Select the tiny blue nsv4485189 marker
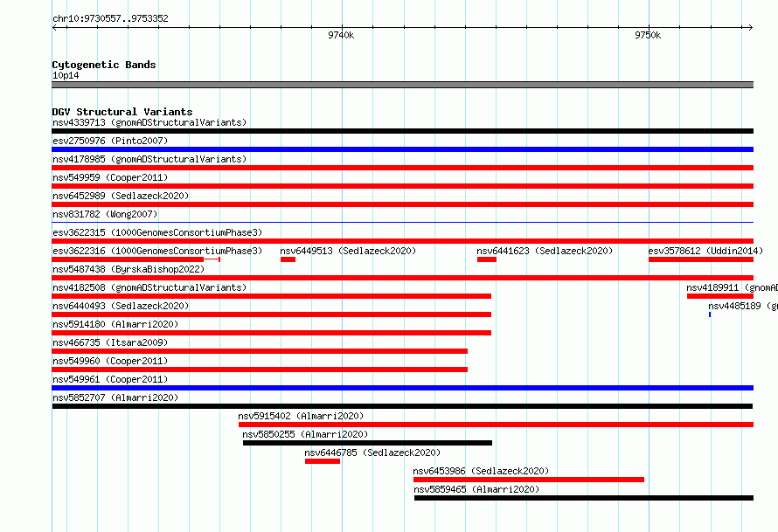The width and height of the screenshot is (778, 532). pyautogui.click(x=710, y=314)
